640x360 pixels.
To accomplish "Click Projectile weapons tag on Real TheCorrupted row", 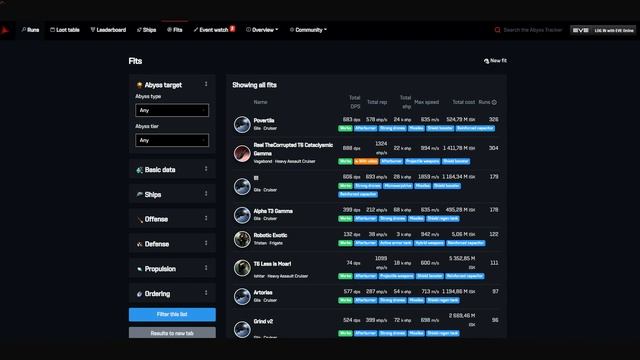I will click(x=422, y=161).
